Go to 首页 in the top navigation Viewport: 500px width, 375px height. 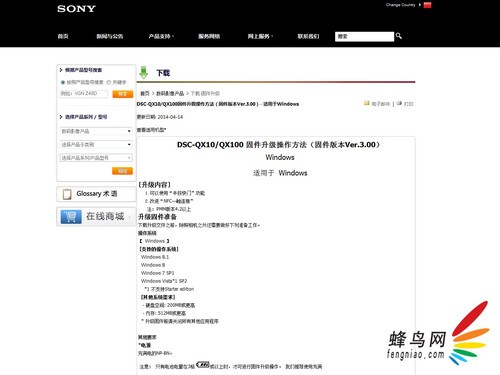click(63, 36)
